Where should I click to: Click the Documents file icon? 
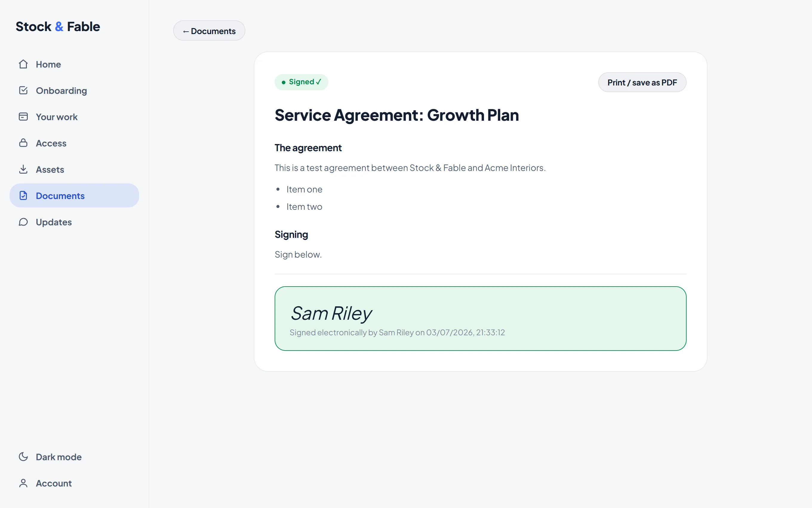(23, 195)
